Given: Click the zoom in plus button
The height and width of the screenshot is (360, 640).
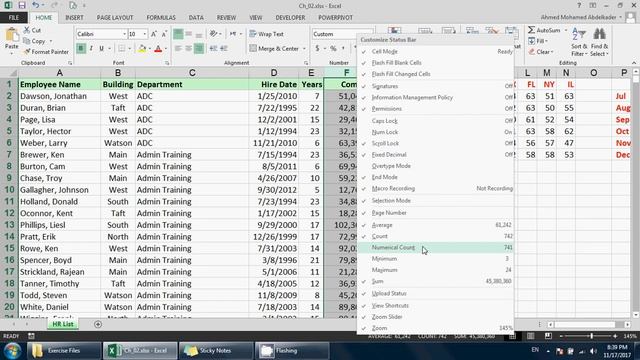Looking at the screenshot, I should pyautogui.click(x=615, y=336).
